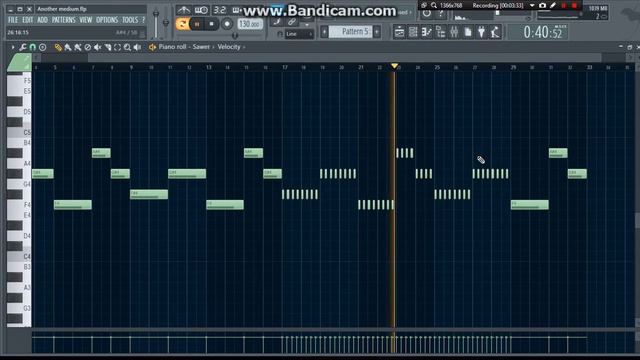Adjust the master volume slider
Viewport: 640px width, 360px height.
click(156, 24)
